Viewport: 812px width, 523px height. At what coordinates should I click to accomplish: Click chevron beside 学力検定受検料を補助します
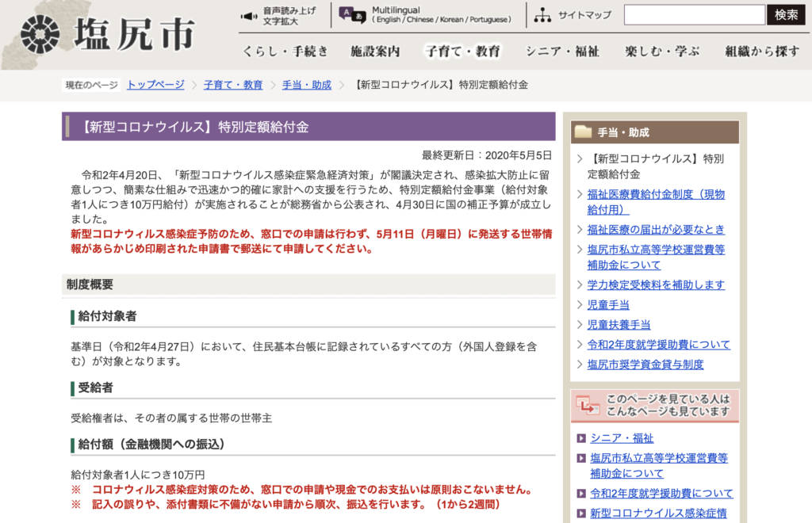pyautogui.click(x=580, y=284)
